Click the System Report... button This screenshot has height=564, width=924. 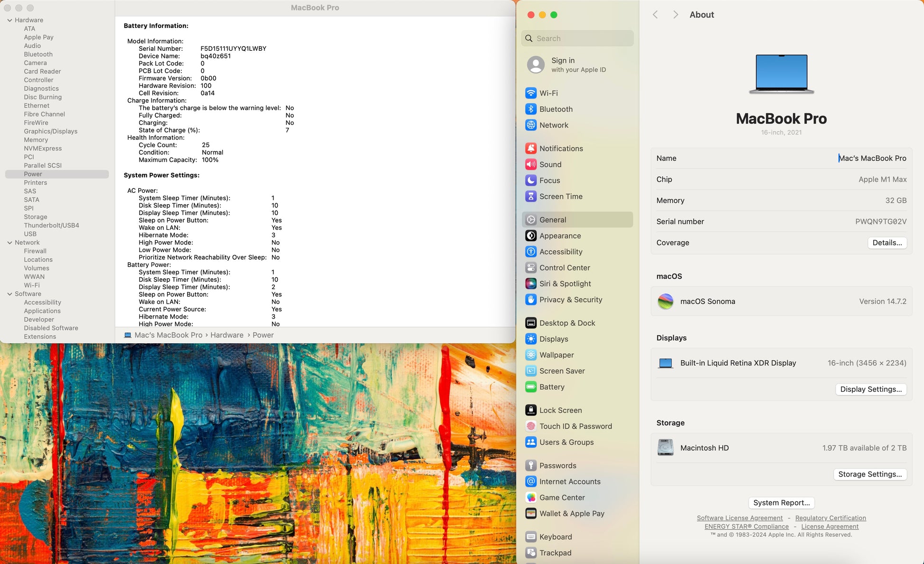click(x=781, y=503)
